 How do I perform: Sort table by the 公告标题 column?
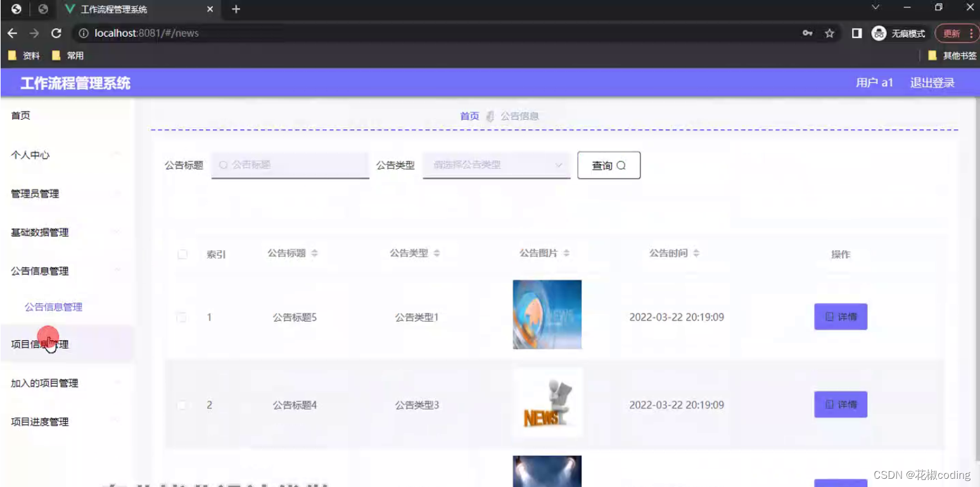click(x=315, y=253)
